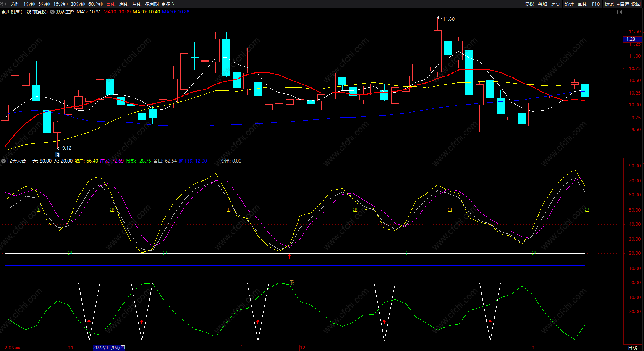The height and width of the screenshot is (351, 644).
Task: Switch to the 60分钟 period
Action: click(95, 4)
